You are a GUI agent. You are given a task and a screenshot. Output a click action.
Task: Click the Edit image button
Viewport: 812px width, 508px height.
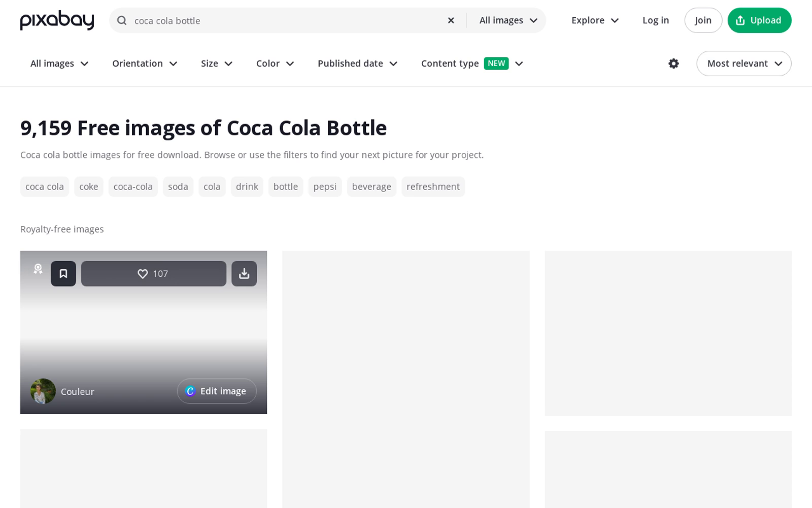tap(217, 391)
